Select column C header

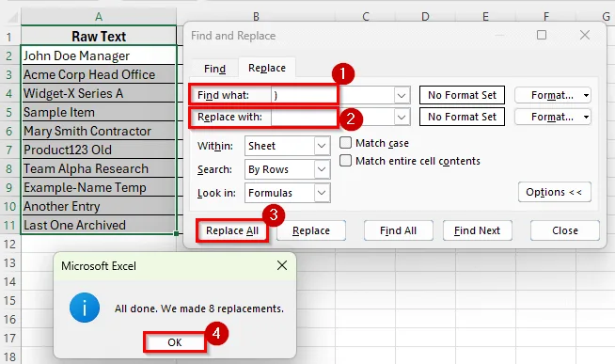pos(366,17)
